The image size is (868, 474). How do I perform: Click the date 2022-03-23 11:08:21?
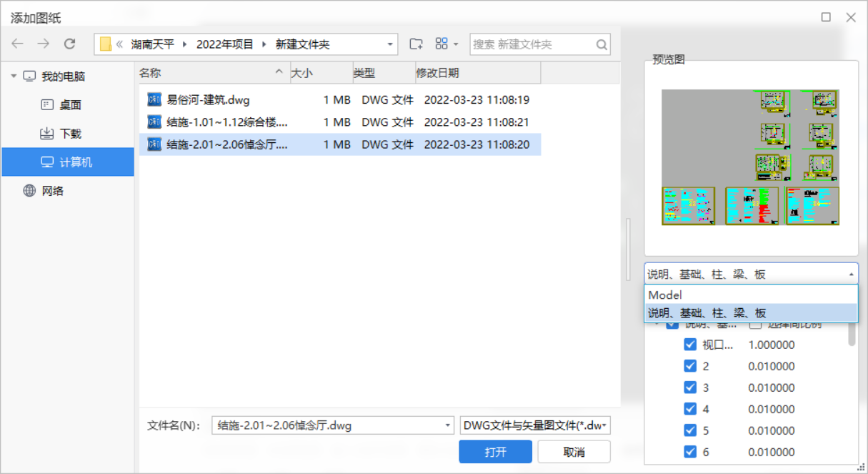point(477,122)
